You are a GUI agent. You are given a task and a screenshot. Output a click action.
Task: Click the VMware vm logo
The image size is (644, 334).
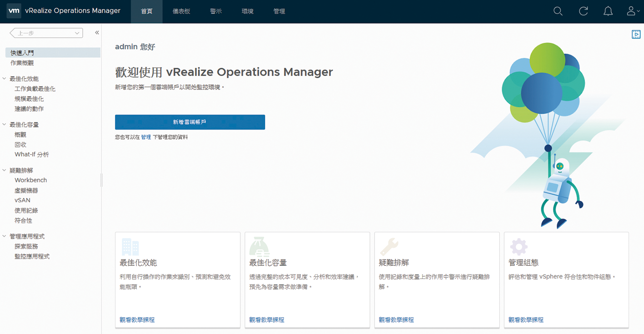tap(14, 11)
